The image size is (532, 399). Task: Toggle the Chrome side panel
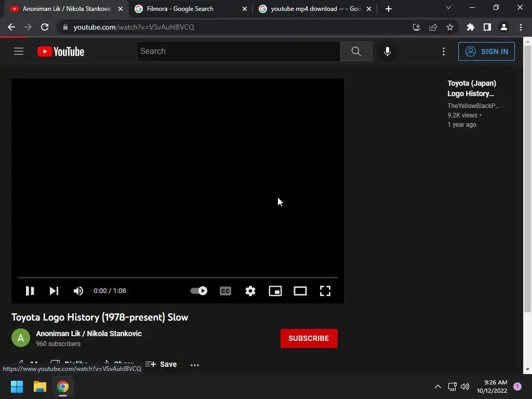pyautogui.click(x=487, y=27)
